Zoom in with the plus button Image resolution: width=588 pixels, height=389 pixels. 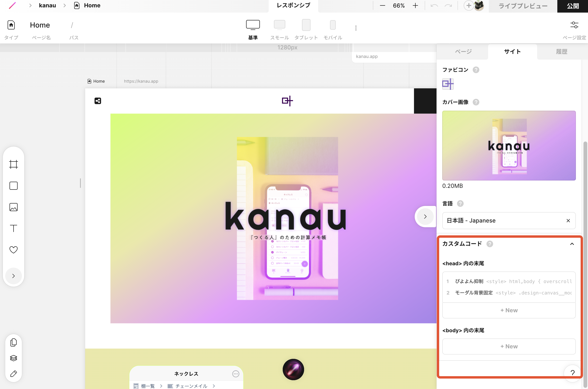415,5
